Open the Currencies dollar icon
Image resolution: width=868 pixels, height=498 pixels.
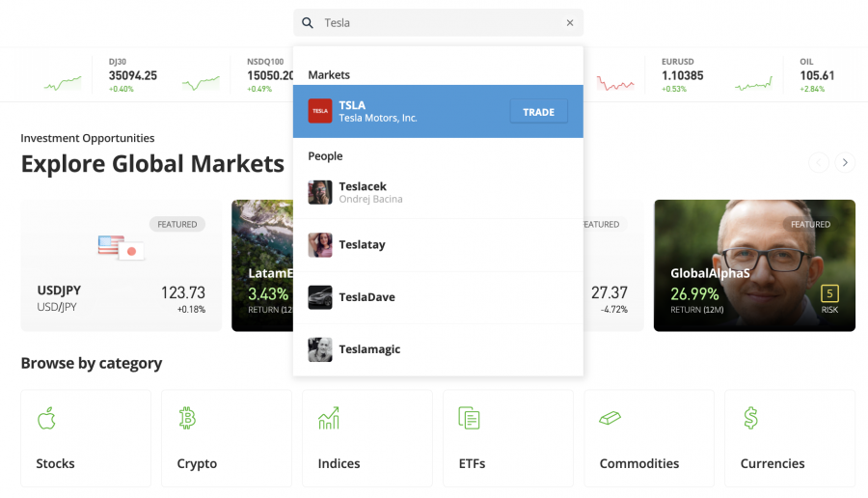tap(750, 418)
